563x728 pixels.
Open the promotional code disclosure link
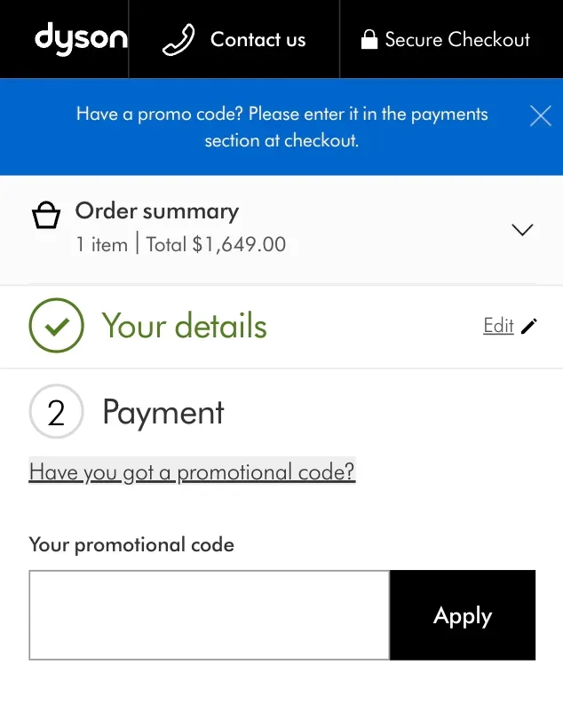[192, 471]
